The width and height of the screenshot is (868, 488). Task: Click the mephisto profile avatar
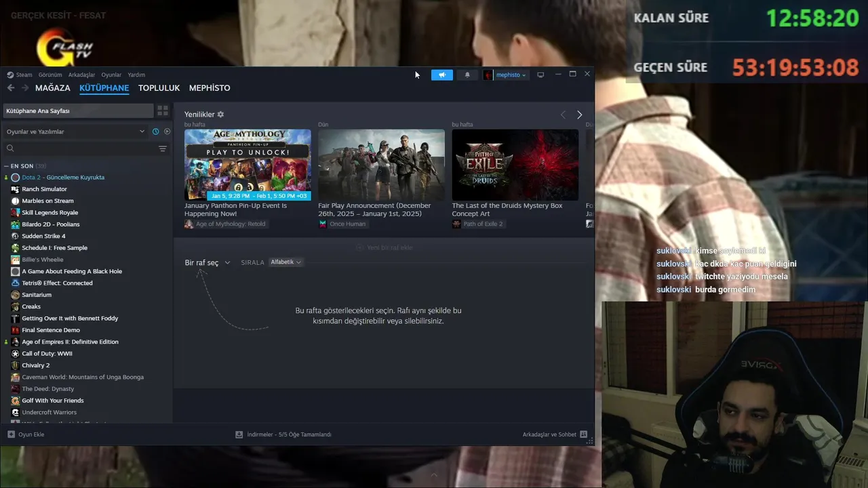tap(488, 75)
